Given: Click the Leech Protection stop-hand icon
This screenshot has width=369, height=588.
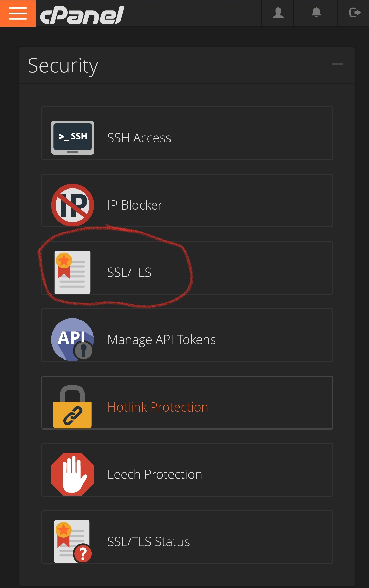Looking at the screenshot, I should (73, 474).
